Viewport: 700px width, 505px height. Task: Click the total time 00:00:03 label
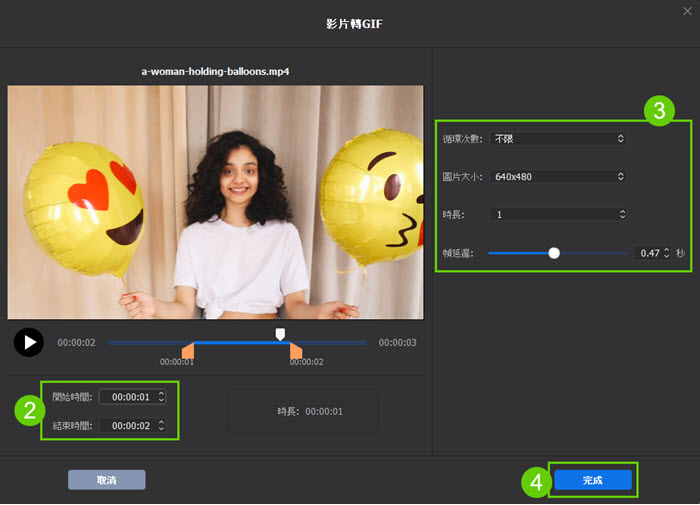click(x=397, y=342)
